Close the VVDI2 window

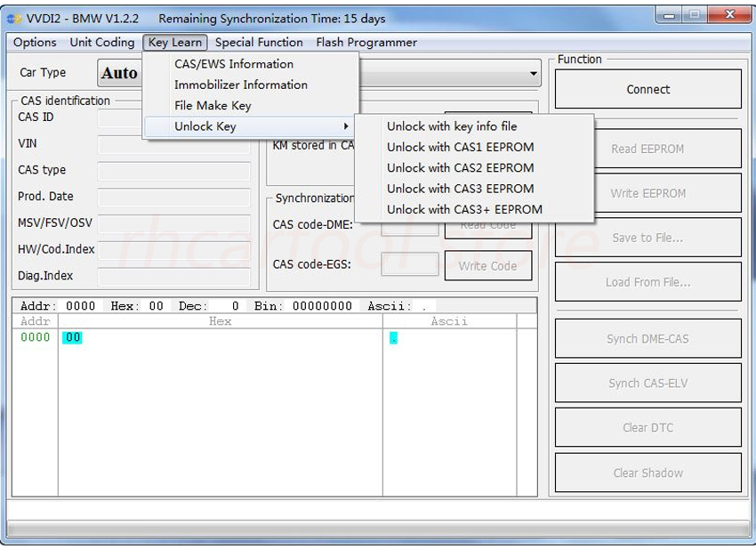click(730, 15)
